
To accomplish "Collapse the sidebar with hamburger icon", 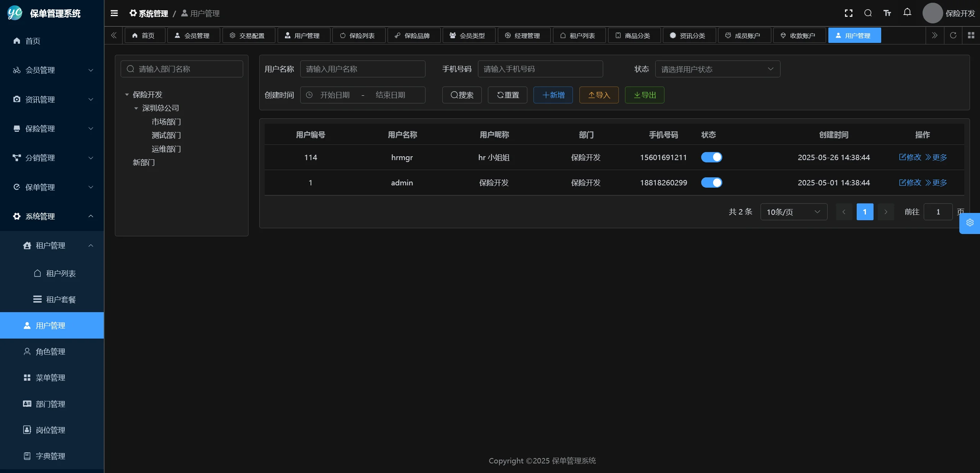I will [114, 13].
